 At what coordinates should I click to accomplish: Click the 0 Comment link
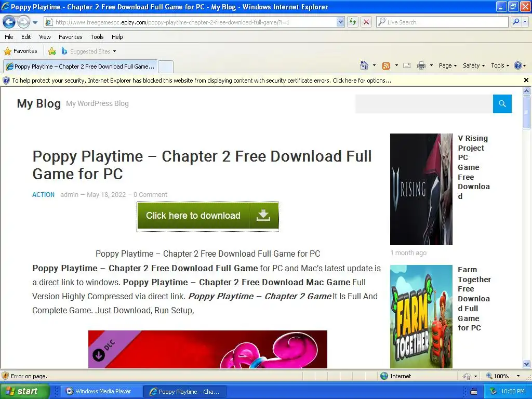point(150,195)
